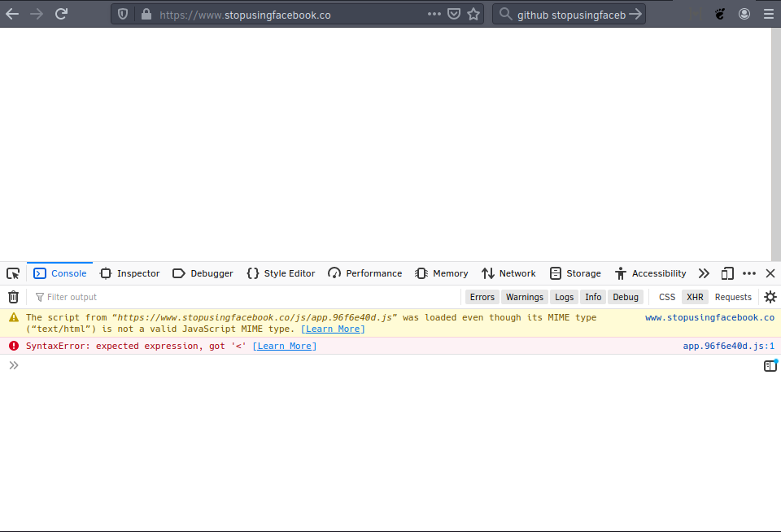The image size is (781, 532).
Task: Open the Storage tab
Action: [575, 273]
